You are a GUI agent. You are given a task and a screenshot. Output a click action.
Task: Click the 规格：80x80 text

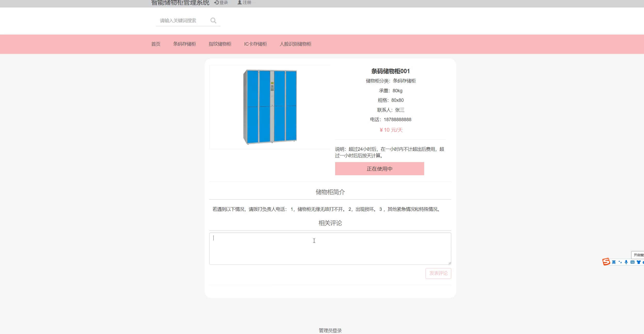pos(391,100)
